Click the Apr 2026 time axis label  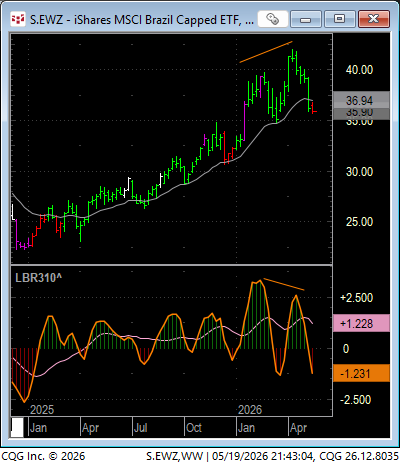point(298,428)
